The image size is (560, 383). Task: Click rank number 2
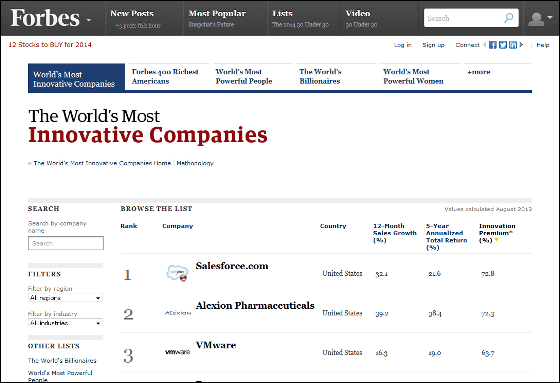point(128,314)
